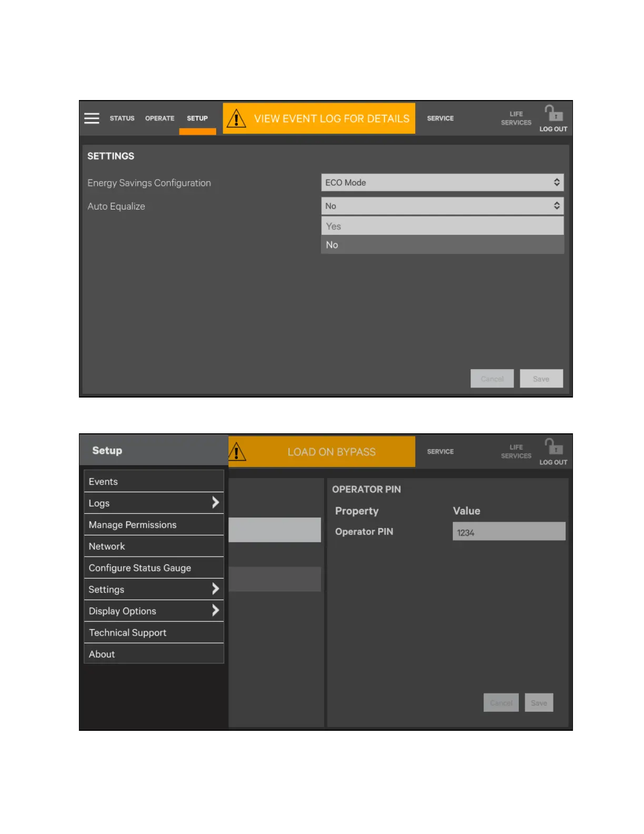644x834 pixels.
Task: Open the Energy Savings Configuration ECO Mode dropdown
Action: tap(442, 183)
